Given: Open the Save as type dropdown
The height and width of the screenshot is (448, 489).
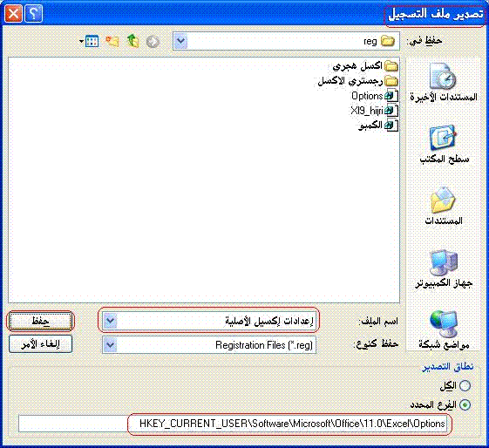Looking at the screenshot, I should [x=111, y=345].
